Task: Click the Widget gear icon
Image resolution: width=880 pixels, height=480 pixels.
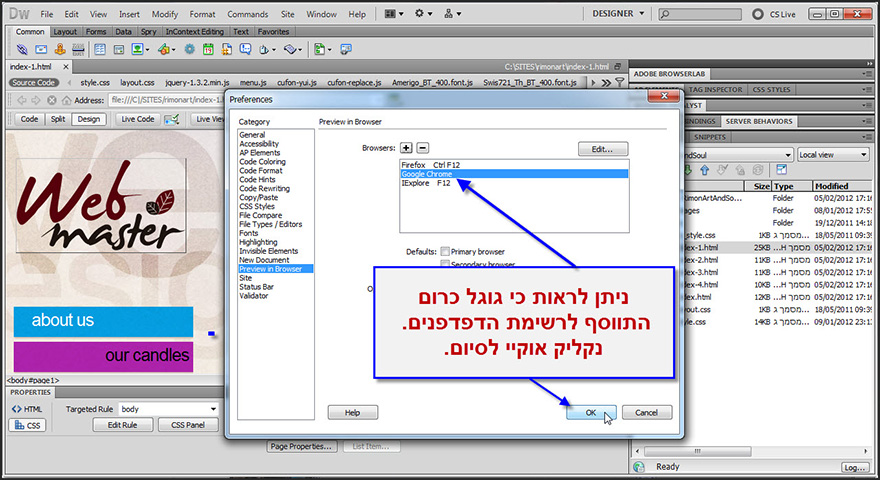Action: click(190, 49)
